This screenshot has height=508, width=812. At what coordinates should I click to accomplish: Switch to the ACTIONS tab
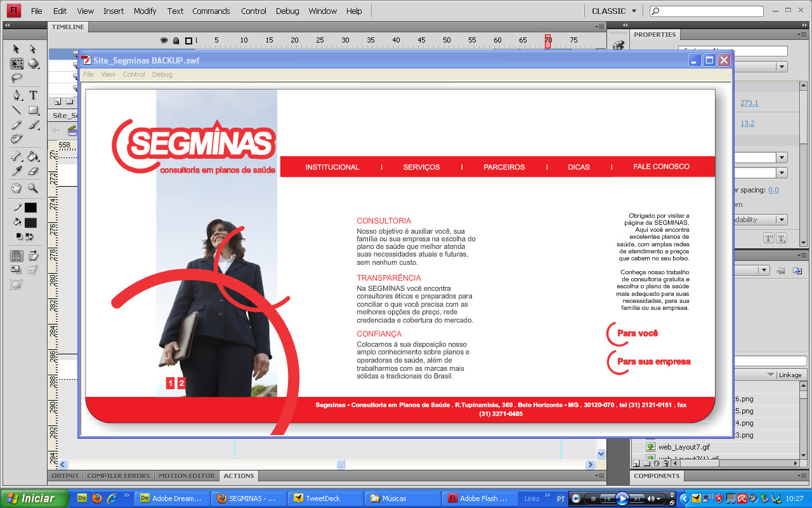tap(239, 476)
